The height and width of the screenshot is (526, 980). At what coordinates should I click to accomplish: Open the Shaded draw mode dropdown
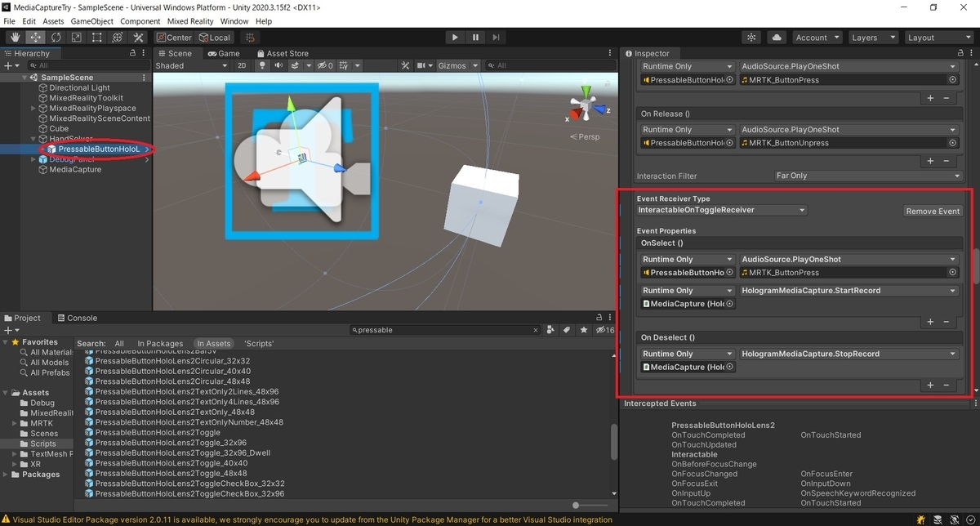click(x=191, y=66)
